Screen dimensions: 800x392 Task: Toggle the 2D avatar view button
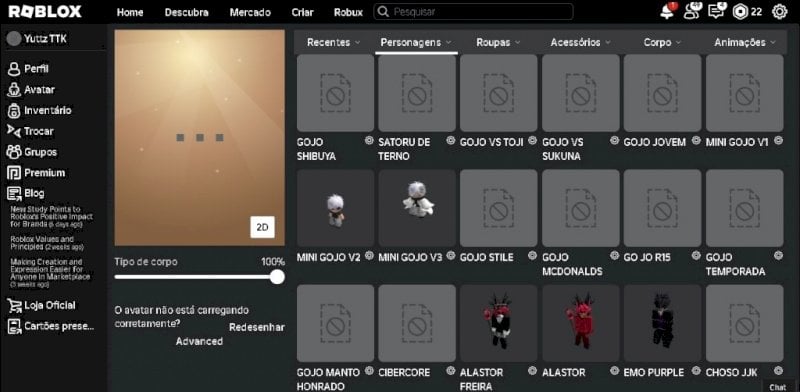262,227
